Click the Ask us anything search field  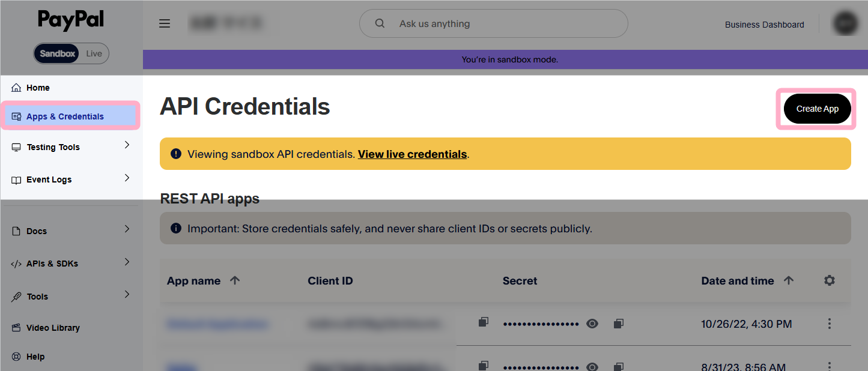[x=505, y=24]
